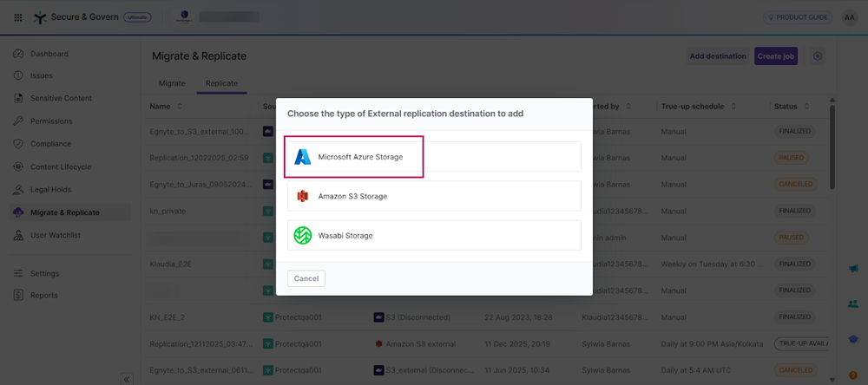Click the Wasabi green logo icon
Viewport: 868px width, 385px height.
pos(302,235)
